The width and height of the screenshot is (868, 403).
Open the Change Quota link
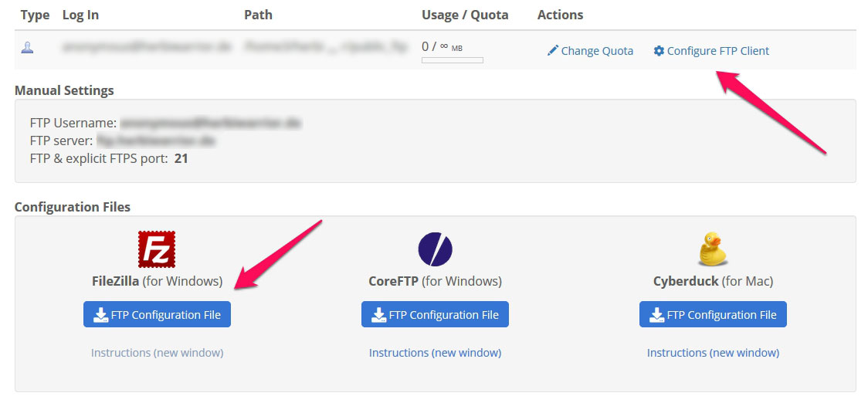click(x=590, y=51)
